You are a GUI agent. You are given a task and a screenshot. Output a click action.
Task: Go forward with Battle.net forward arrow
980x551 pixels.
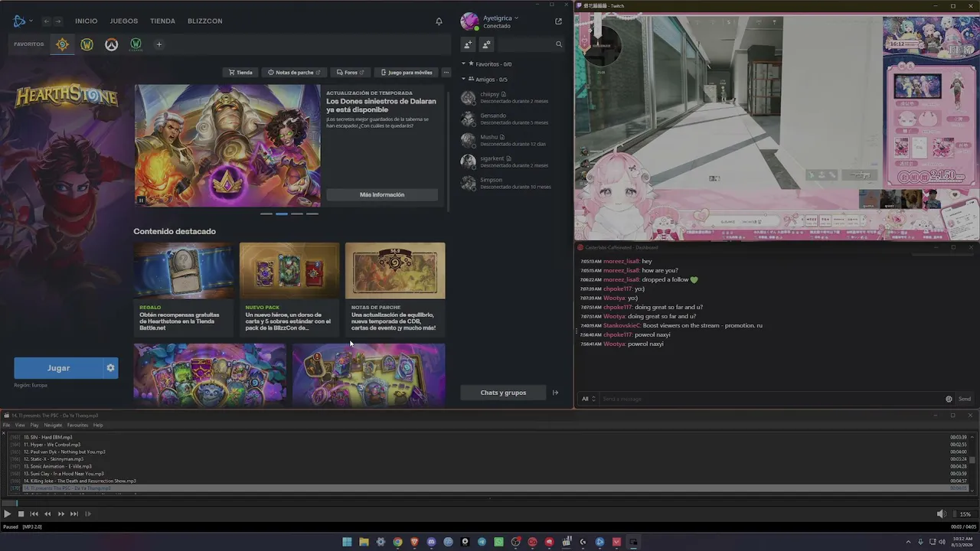[x=57, y=21]
